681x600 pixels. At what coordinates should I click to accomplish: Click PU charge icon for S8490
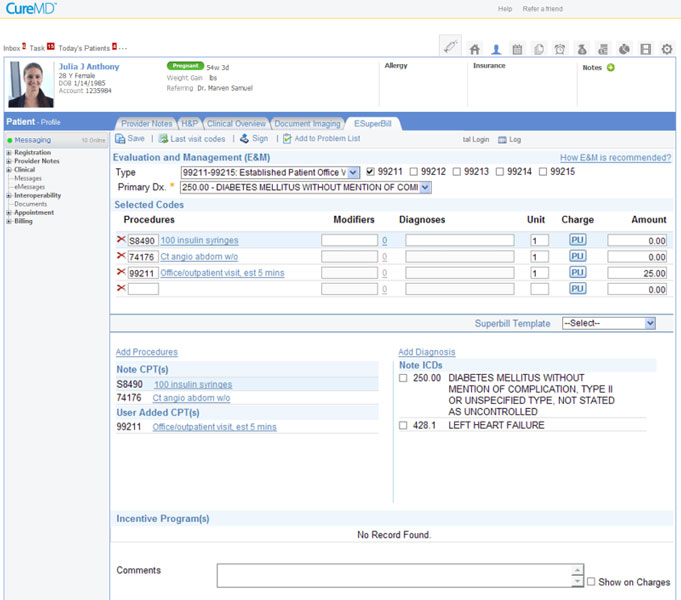tap(578, 240)
